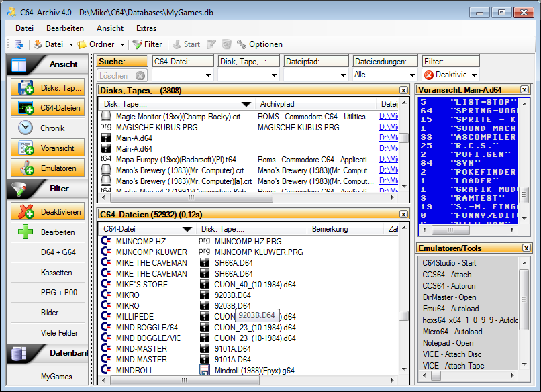This screenshot has height=392, width=541.
Task: Select the D64 + G64 filter
Action: pos(48,252)
